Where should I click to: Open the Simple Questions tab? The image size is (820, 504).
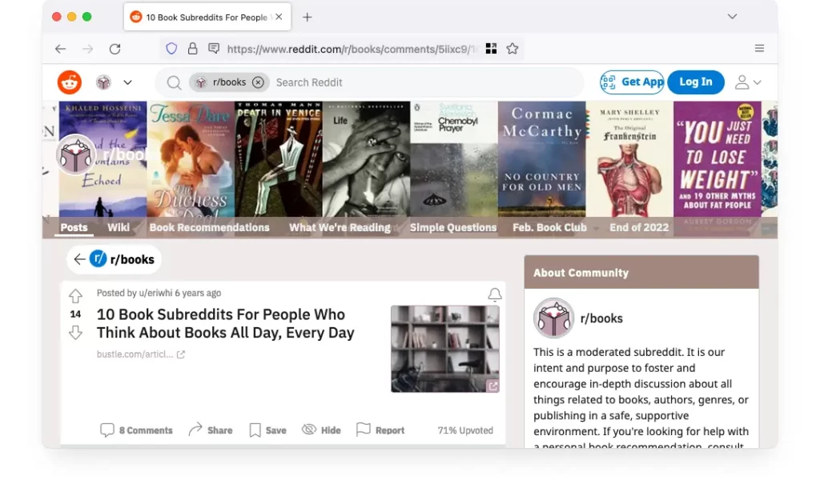click(453, 228)
